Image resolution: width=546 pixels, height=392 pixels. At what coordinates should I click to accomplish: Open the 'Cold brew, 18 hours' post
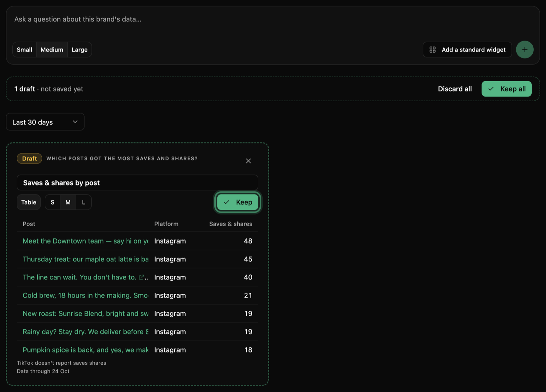(85, 295)
